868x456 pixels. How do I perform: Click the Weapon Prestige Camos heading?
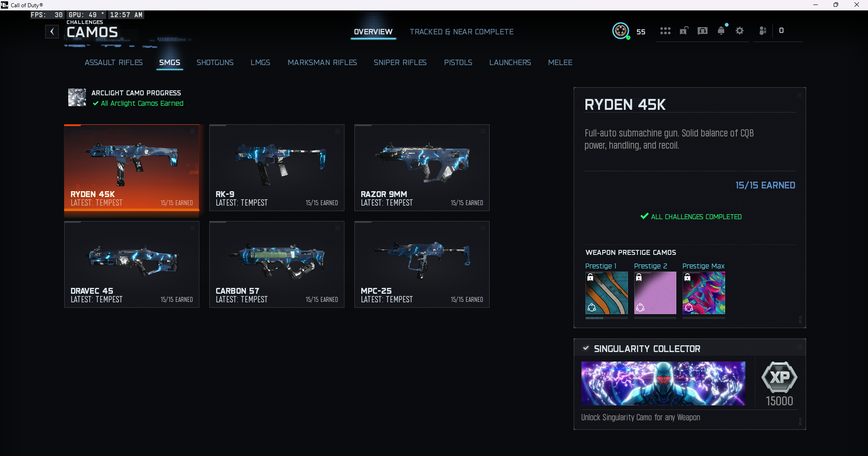tap(631, 253)
